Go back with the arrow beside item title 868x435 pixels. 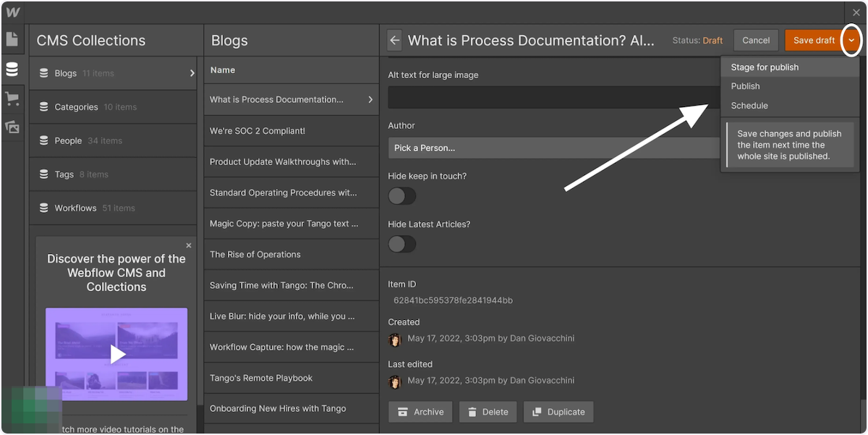click(394, 41)
